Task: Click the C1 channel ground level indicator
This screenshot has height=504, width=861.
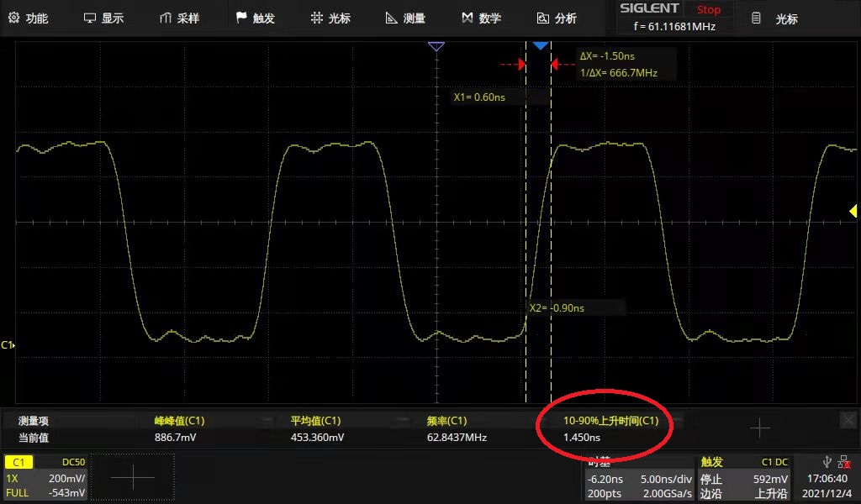Action: click(x=8, y=345)
